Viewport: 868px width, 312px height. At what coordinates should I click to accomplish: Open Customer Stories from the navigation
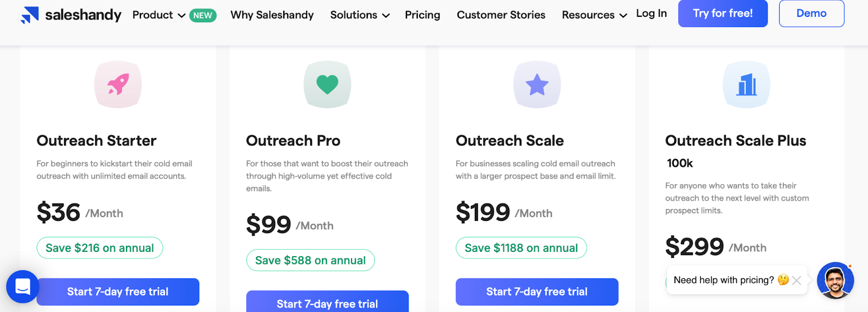click(501, 15)
